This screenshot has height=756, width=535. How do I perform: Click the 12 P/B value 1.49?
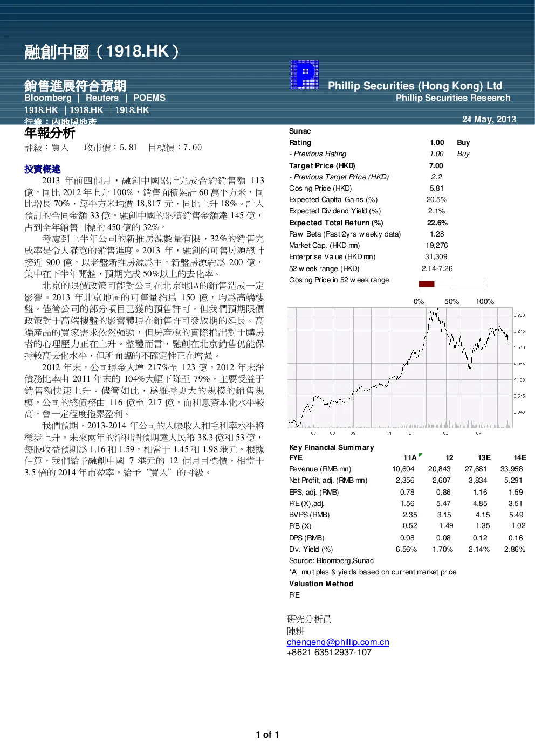446,526
